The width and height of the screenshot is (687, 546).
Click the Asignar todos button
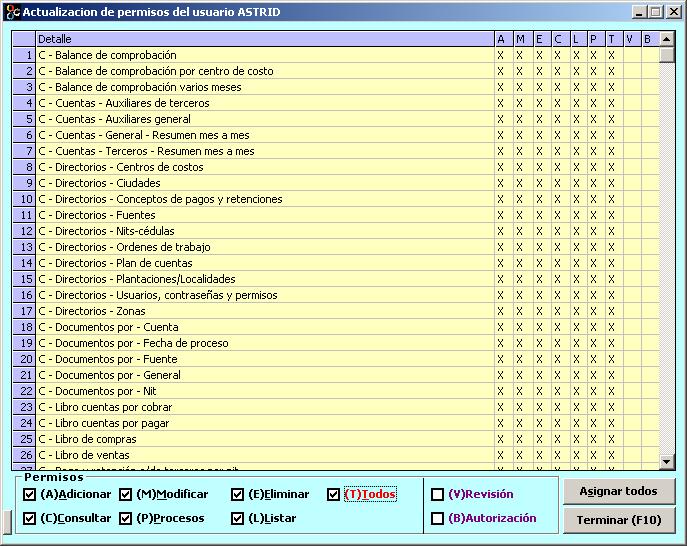tap(619, 492)
